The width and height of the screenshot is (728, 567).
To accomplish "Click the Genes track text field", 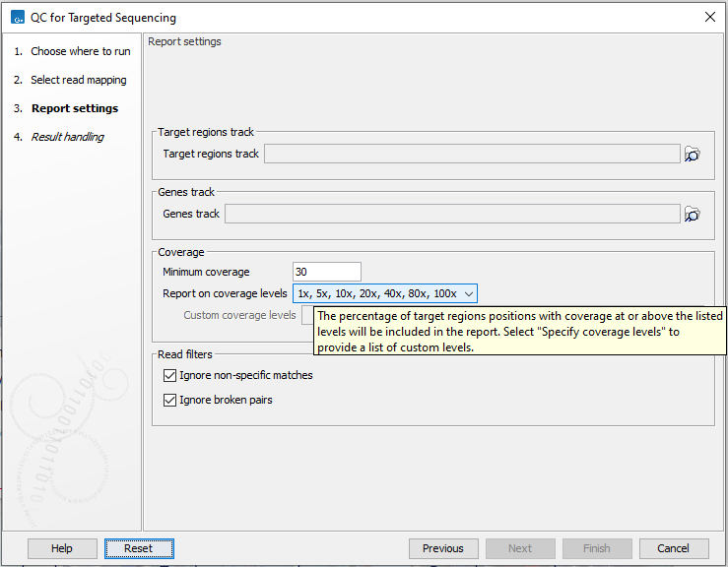I will pos(451,215).
